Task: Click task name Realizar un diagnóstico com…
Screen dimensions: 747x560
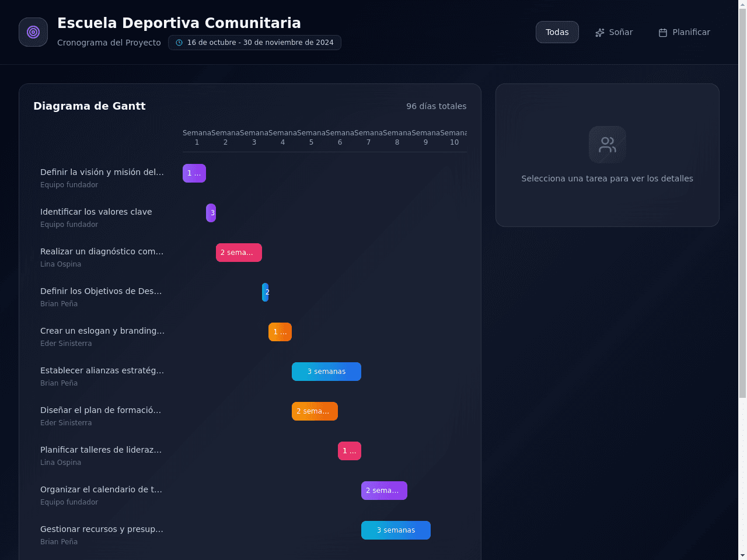Action: click(102, 251)
